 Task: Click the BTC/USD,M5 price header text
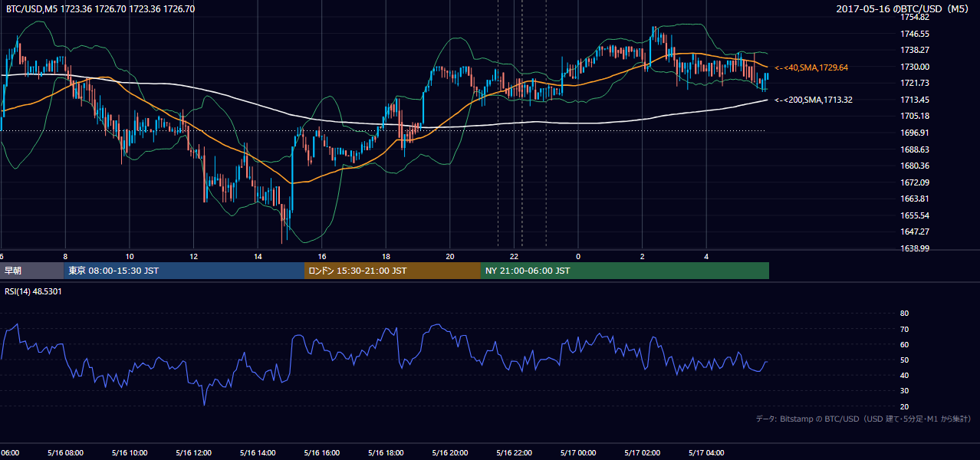[x=100, y=9]
